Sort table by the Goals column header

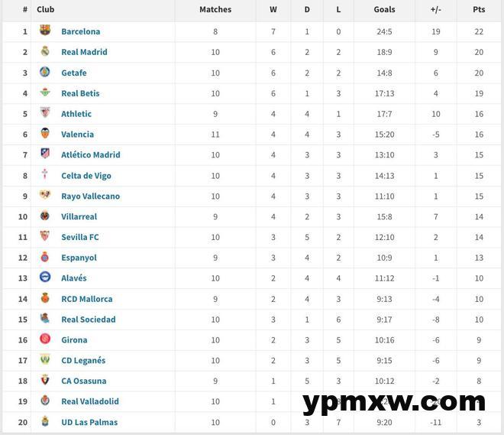pos(385,10)
